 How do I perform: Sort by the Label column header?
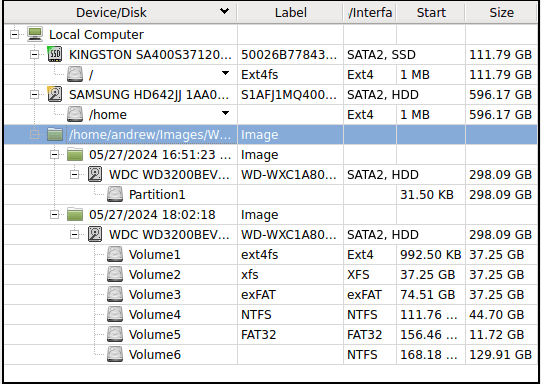[290, 13]
